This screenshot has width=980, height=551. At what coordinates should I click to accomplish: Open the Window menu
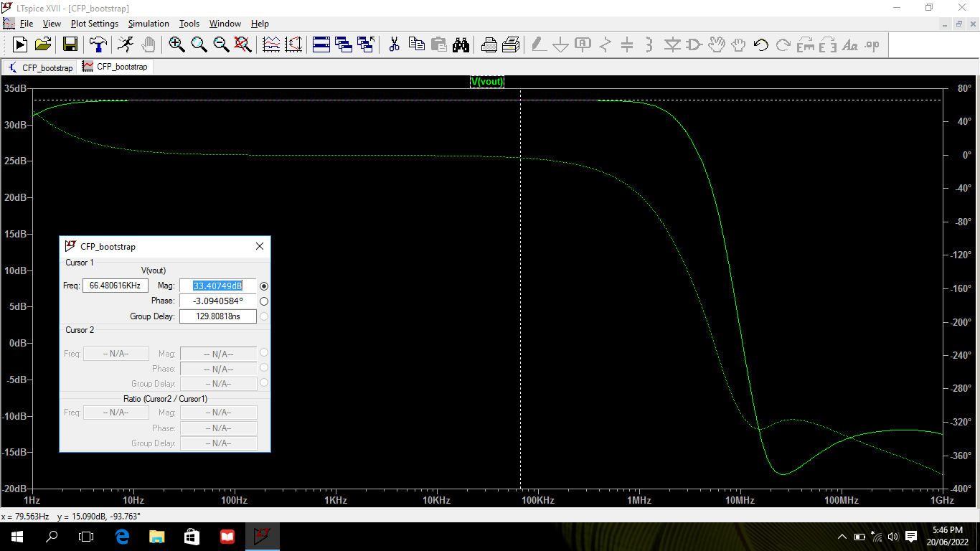225,24
